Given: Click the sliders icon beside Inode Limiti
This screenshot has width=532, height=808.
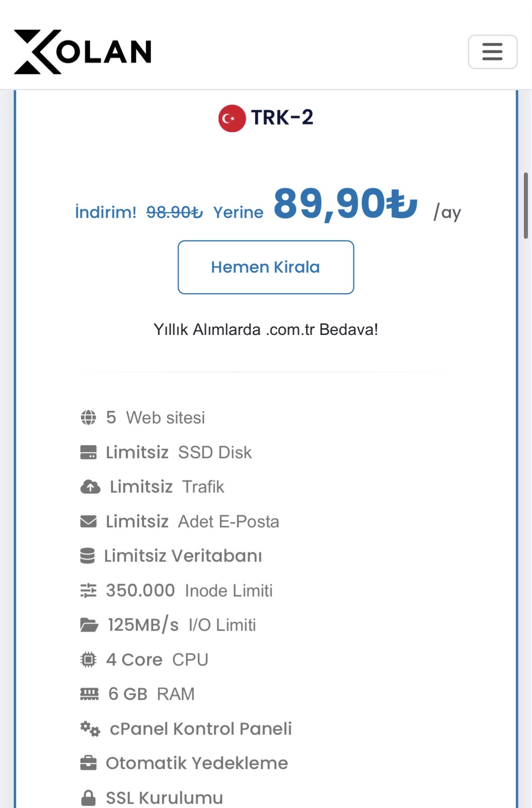Looking at the screenshot, I should pyautogui.click(x=88, y=590).
